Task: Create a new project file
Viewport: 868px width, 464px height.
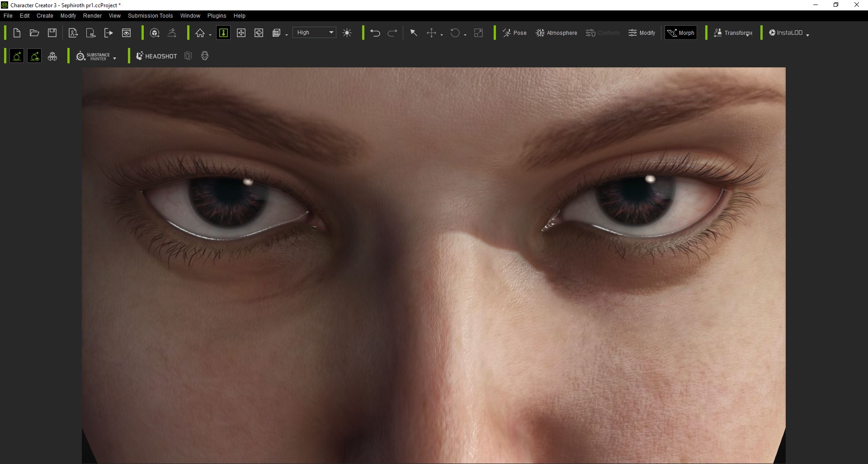Action: point(17,33)
